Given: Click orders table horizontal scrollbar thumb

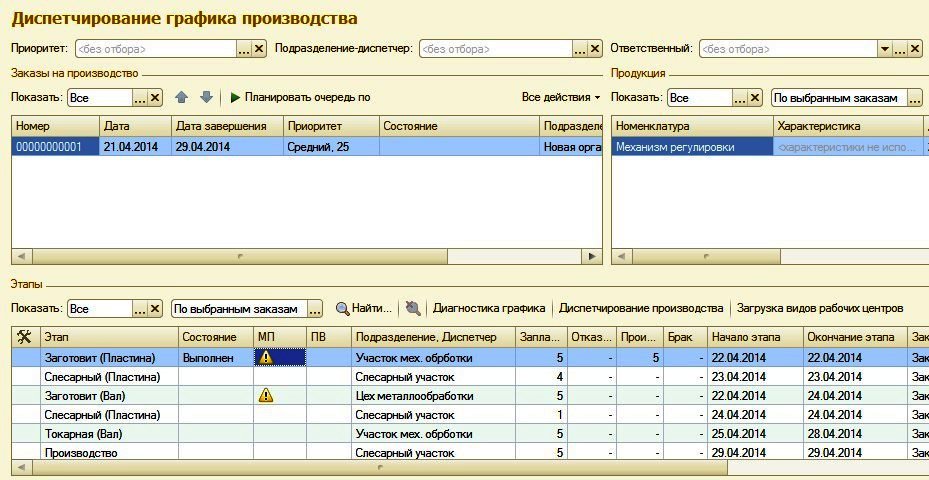Looking at the screenshot, I should coord(240,257).
